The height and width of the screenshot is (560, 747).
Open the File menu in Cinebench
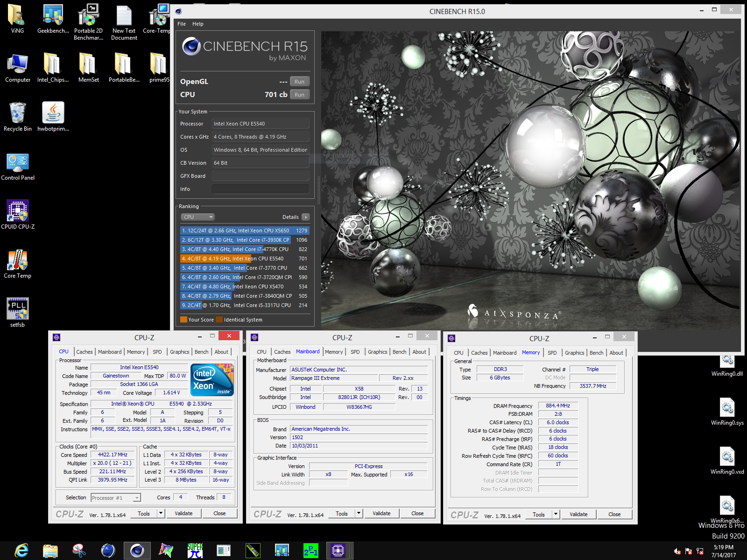point(182,24)
